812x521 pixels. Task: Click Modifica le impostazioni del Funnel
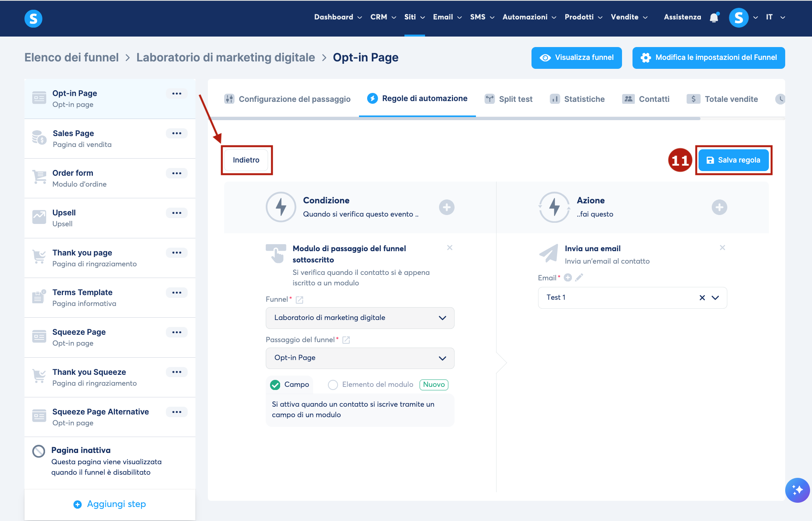[x=709, y=58]
